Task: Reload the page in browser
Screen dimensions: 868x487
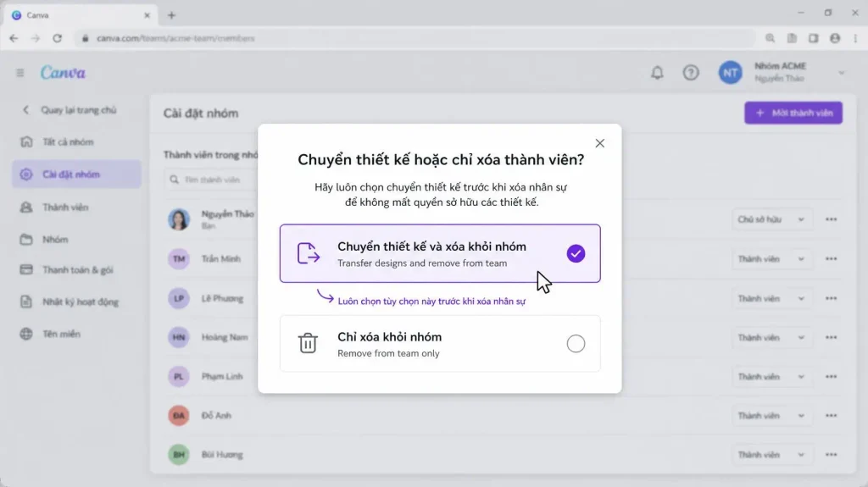Action: (57, 38)
